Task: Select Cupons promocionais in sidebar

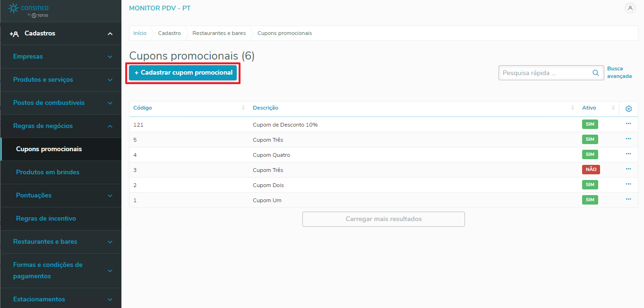Action: tap(49, 149)
